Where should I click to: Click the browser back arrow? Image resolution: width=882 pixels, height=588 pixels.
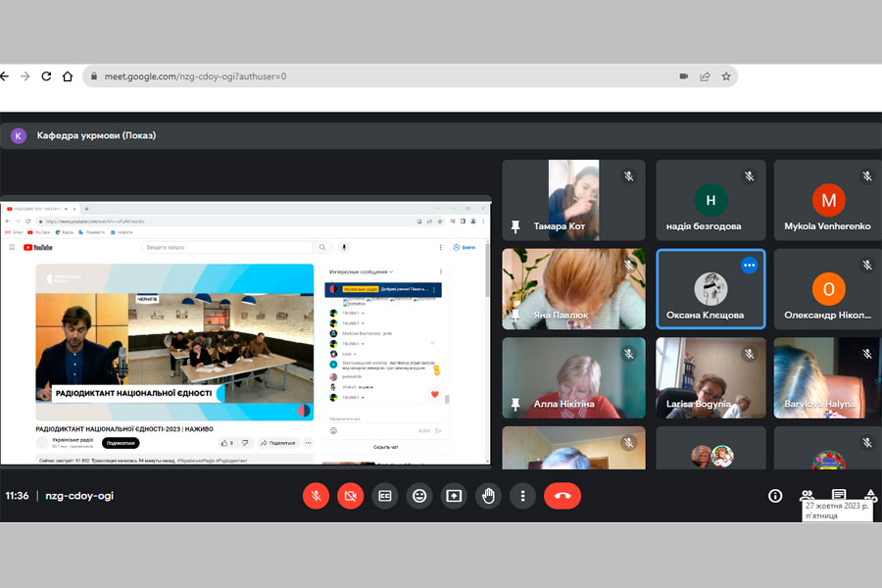coord(5,76)
